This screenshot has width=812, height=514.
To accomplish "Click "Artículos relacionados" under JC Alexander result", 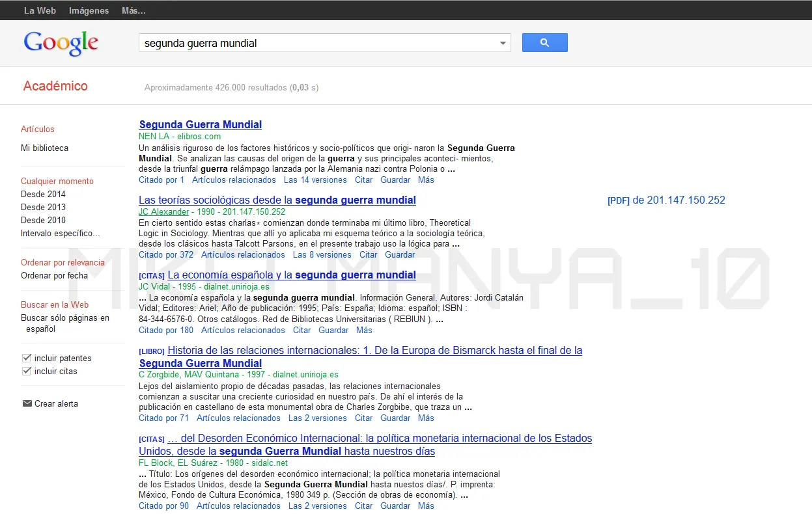I will pyautogui.click(x=243, y=254).
